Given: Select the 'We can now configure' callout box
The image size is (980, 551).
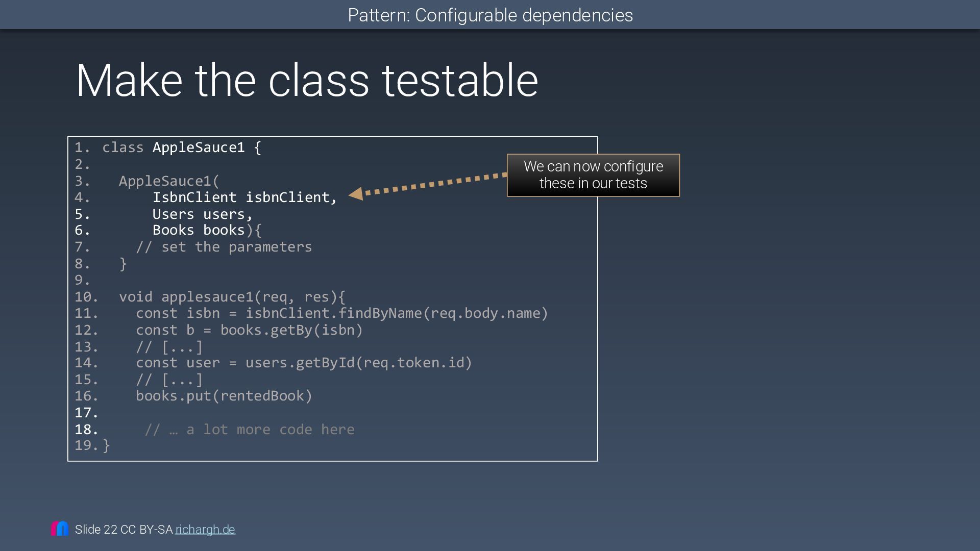Looking at the screenshot, I should pyautogui.click(x=593, y=175).
